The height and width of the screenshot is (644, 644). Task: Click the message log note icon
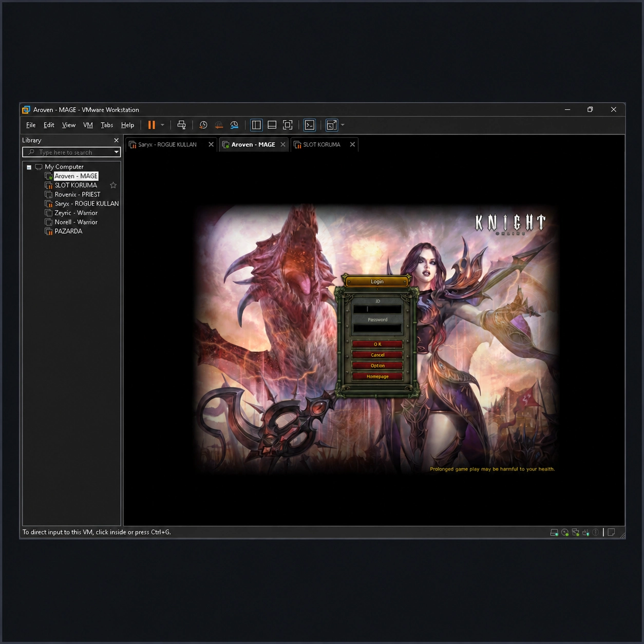click(611, 533)
